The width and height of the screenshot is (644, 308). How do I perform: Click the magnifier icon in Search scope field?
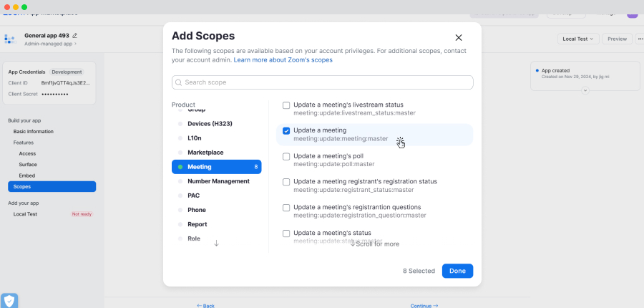click(x=179, y=82)
